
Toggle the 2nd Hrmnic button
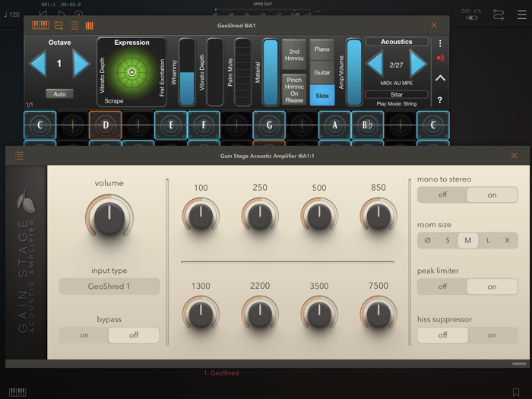coord(294,55)
